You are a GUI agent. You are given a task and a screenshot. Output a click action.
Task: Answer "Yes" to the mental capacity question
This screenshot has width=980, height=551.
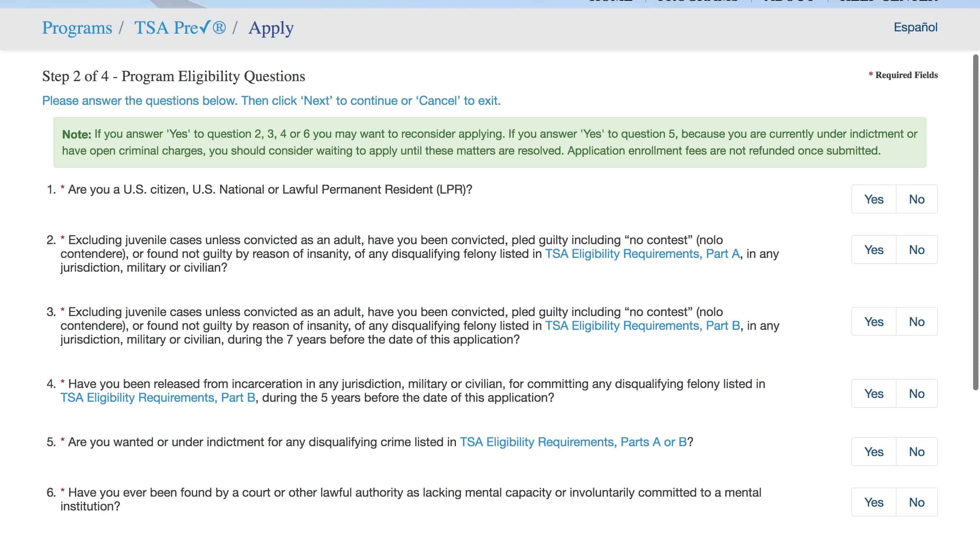tap(873, 502)
